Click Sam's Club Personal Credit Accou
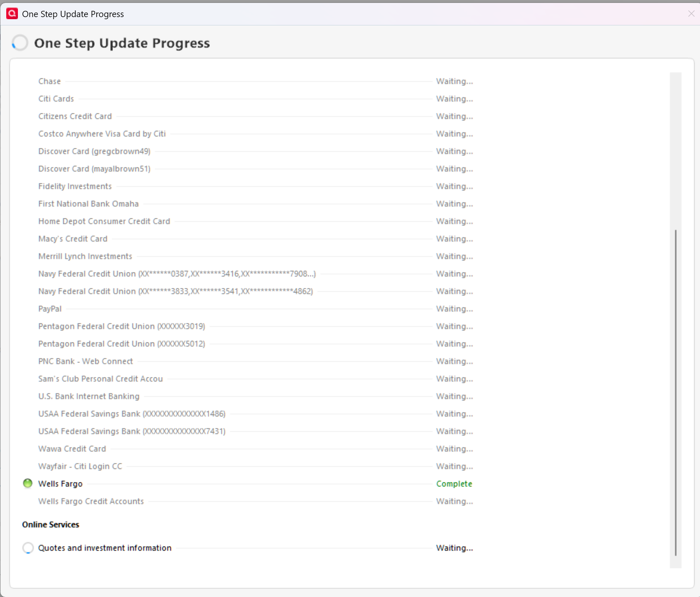Image resolution: width=700 pixels, height=597 pixels. (x=100, y=379)
